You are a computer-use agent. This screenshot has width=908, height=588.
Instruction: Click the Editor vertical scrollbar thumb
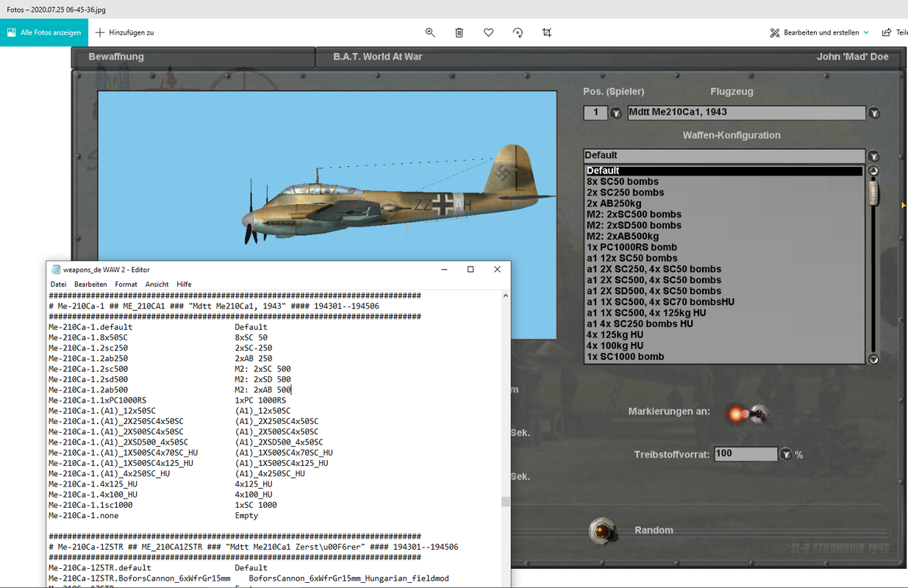[x=505, y=502]
